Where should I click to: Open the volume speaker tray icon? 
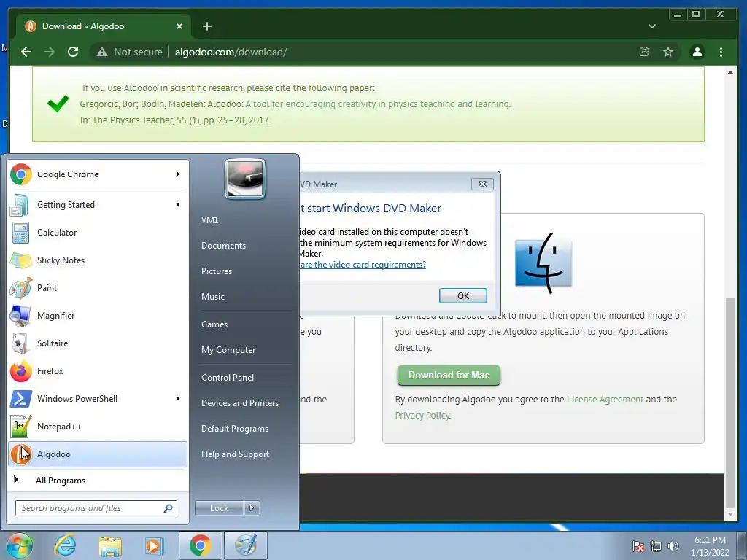click(x=673, y=546)
